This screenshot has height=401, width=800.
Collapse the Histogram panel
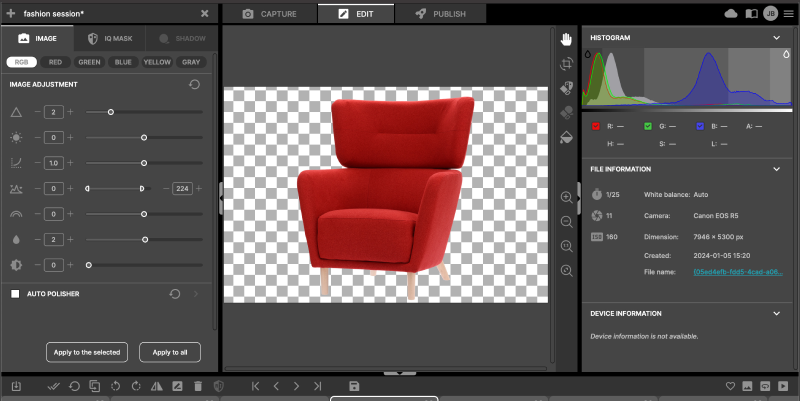coord(777,38)
